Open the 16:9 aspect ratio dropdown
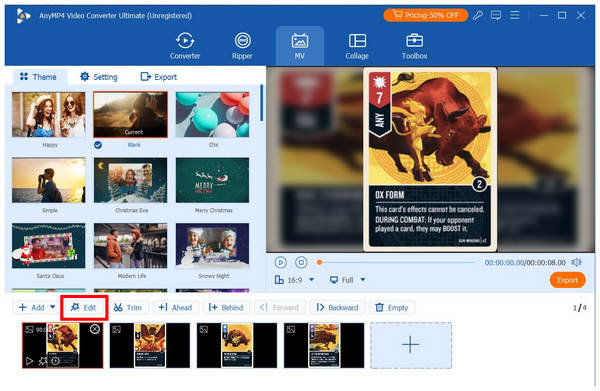 (x=295, y=280)
